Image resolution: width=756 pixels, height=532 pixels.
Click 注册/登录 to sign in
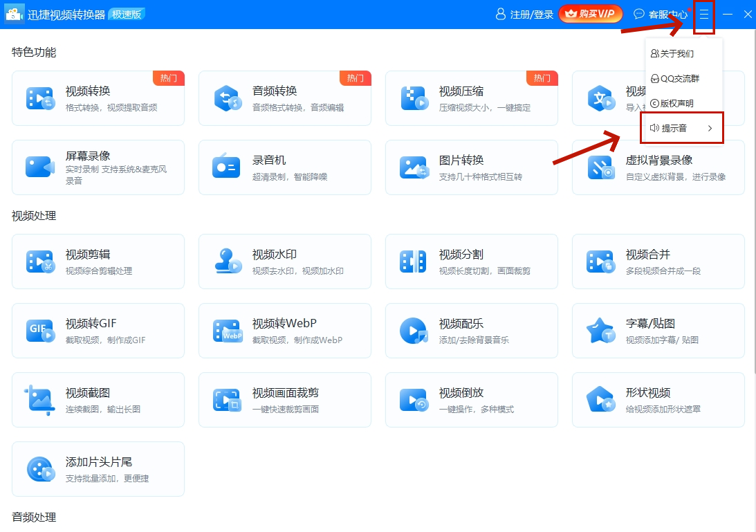click(524, 15)
